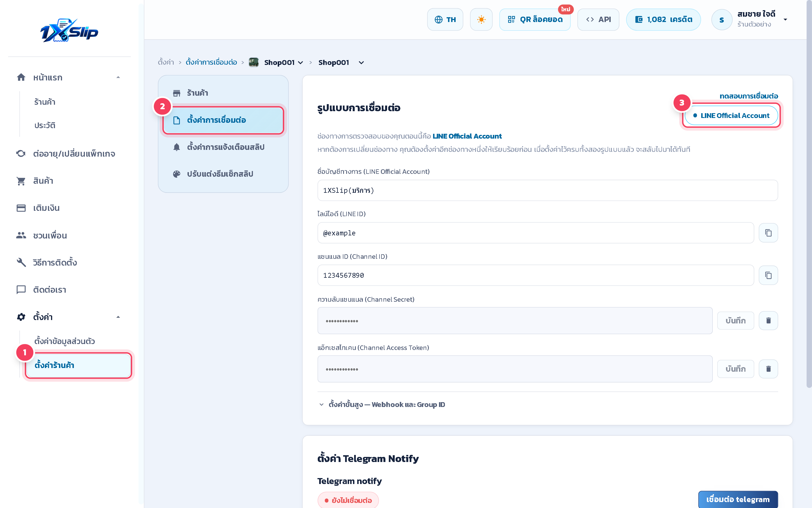Screen dimensions: 812x508
Task: Save the Channel Secret with บันทึก
Action: 736,321
